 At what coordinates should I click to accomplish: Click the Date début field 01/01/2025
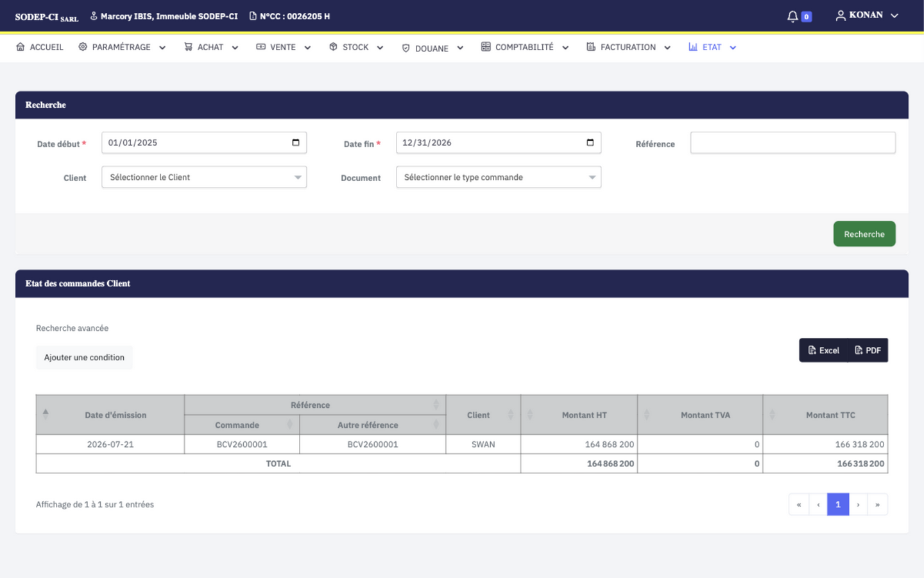(204, 143)
